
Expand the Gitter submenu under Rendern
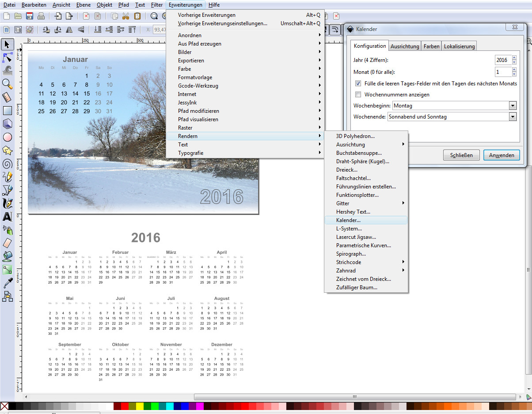coord(366,203)
